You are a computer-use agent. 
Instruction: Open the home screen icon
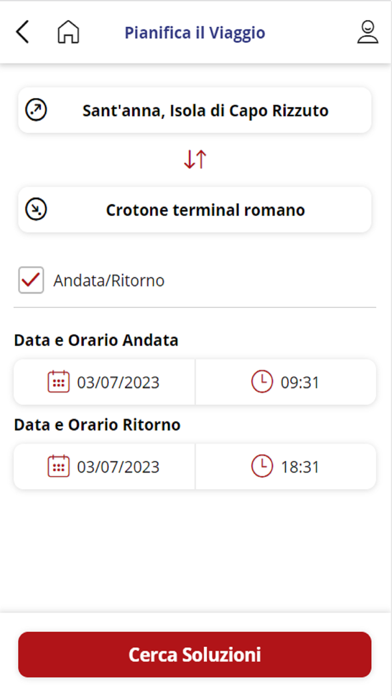click(x=68, y=32)
